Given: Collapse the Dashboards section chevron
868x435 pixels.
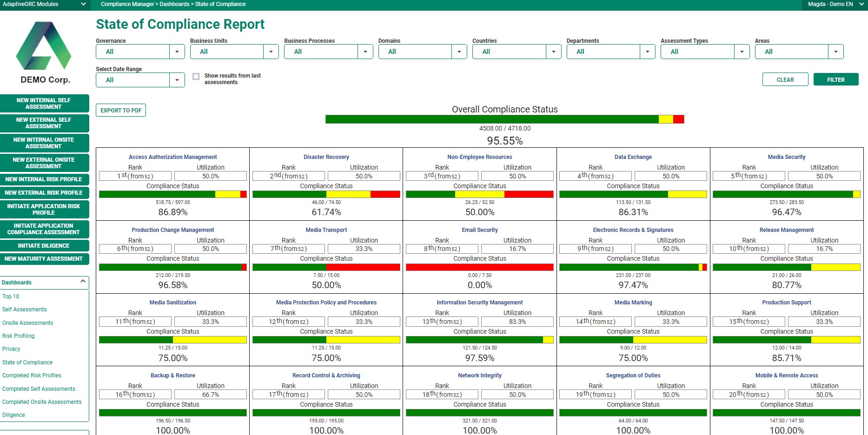Looking at the screenshot, I should coord(82,282).
